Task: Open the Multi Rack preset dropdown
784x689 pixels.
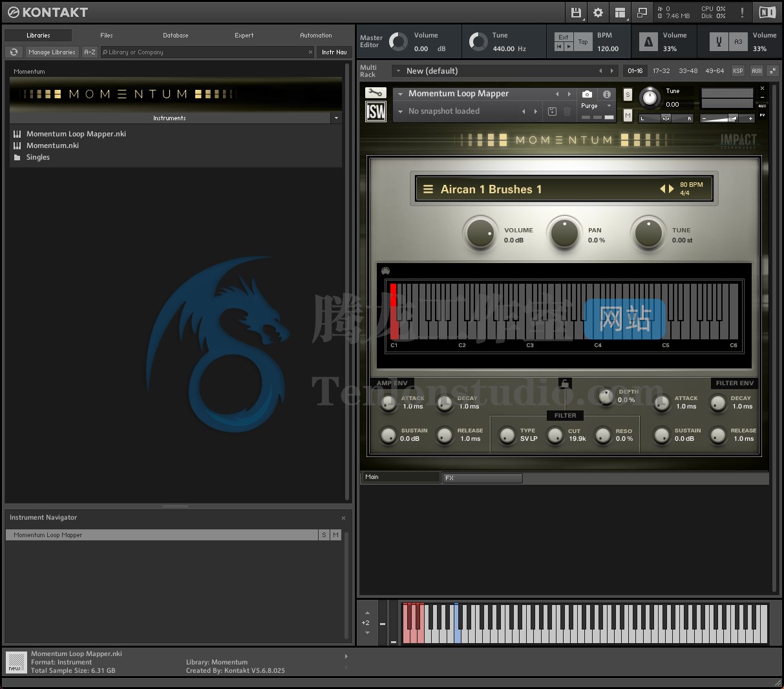Action: click(x=399, y=71)
